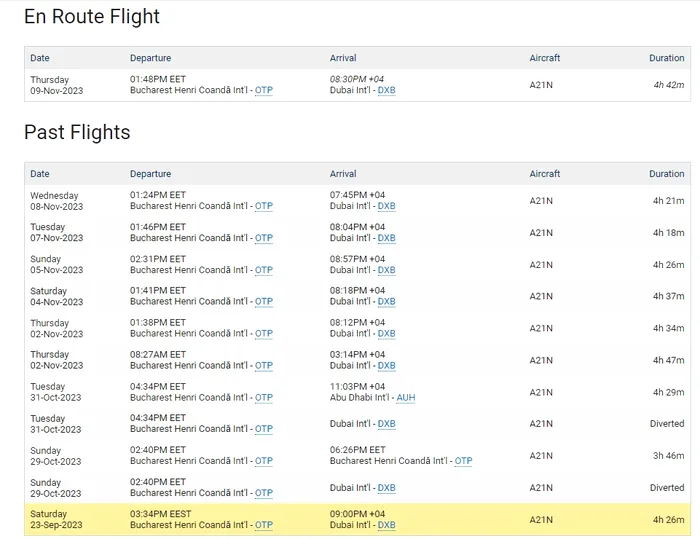This screenshot has height=539, width=700.
Task: Click the OTP link in the 23-Sep-2023 row
Action: (264, 525)
